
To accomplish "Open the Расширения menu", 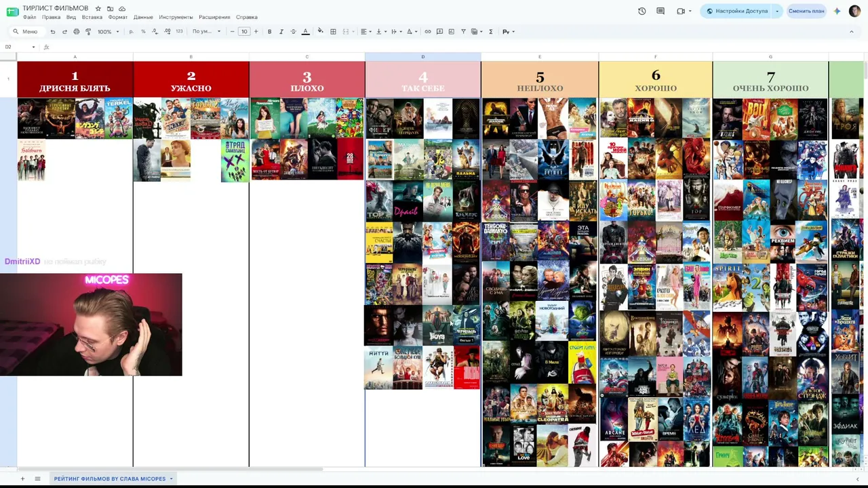I will point(214,18).
